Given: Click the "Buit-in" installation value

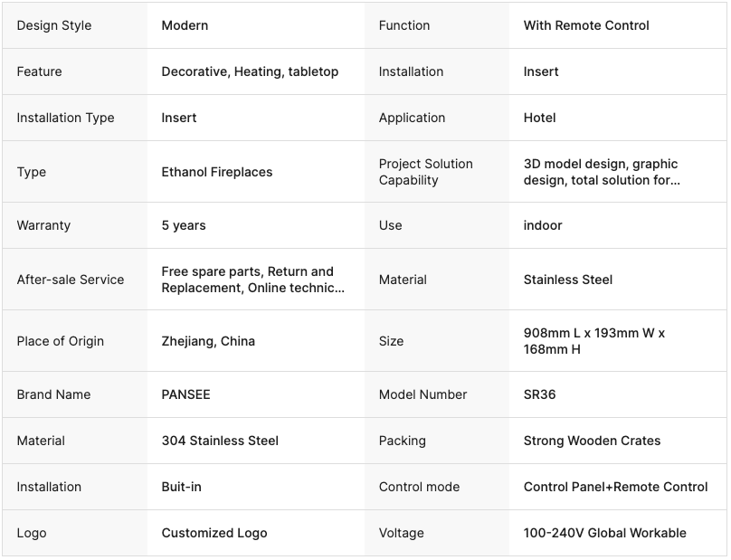Looking at the screenshot, I should [x=181, y=487].
